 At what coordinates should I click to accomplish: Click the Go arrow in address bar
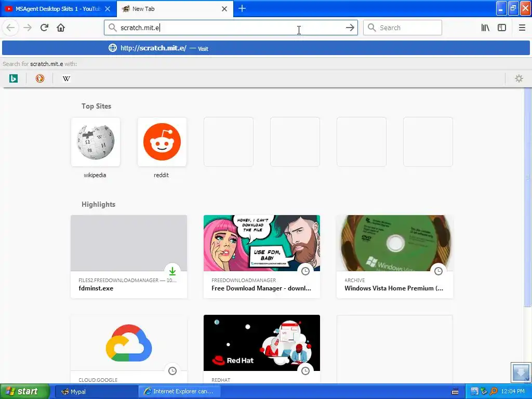(350, 28)
